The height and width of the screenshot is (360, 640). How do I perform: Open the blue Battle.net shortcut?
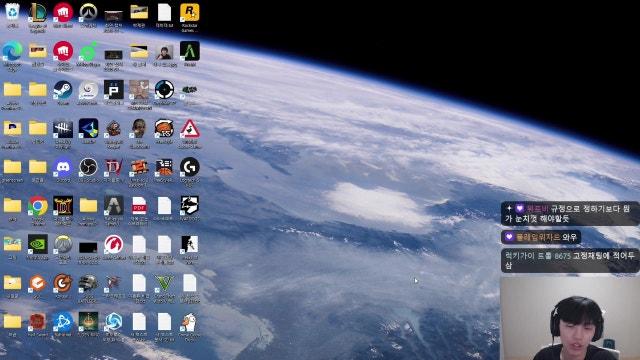click(x=63, y=322)
